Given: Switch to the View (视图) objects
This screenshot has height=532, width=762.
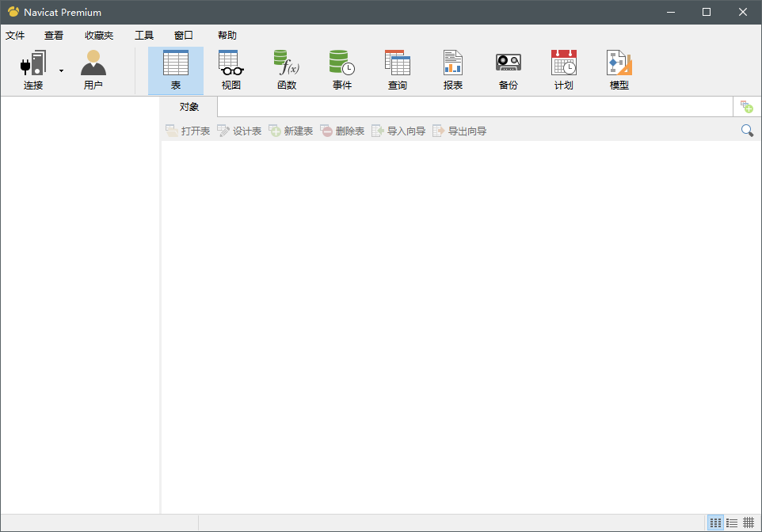Looking at the screenshot, I should point(231,70).
